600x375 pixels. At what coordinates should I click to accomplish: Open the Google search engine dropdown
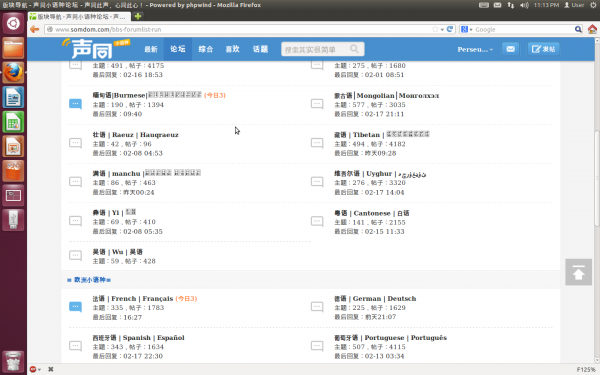(467, 29)
